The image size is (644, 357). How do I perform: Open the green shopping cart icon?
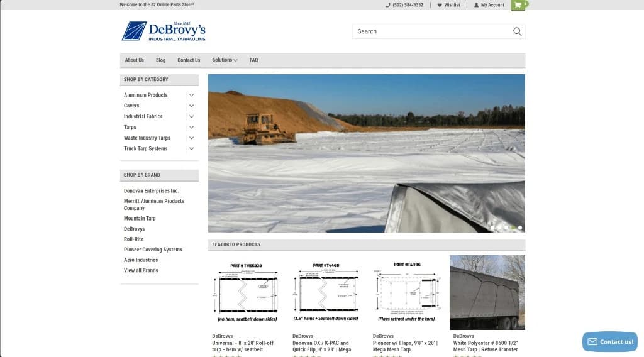pos(518,5)
